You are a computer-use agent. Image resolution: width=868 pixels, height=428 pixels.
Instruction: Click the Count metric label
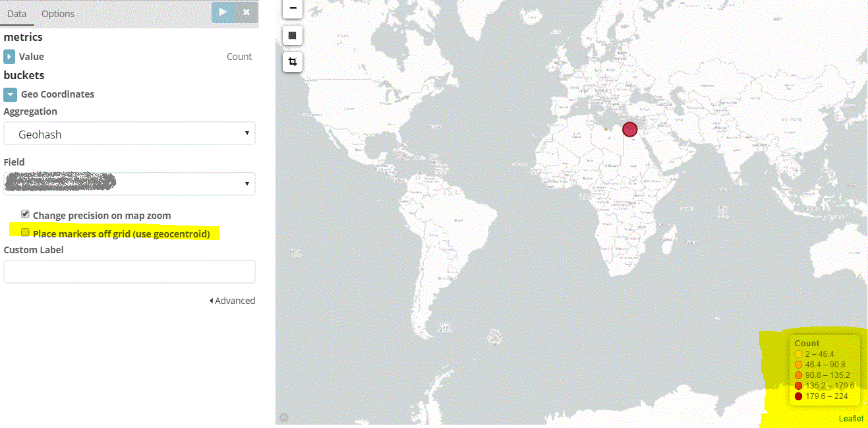(239, 57)
